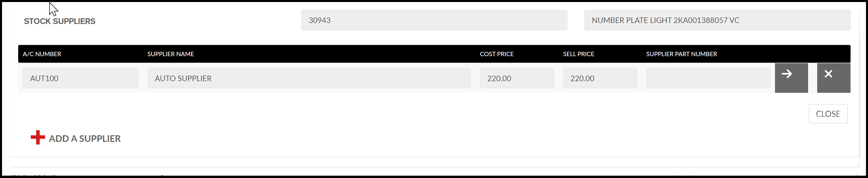The width and height of the screenshot is (868, 178).
Task: Focus the empty supplier part number field
Action: click(x=708, y=78)
